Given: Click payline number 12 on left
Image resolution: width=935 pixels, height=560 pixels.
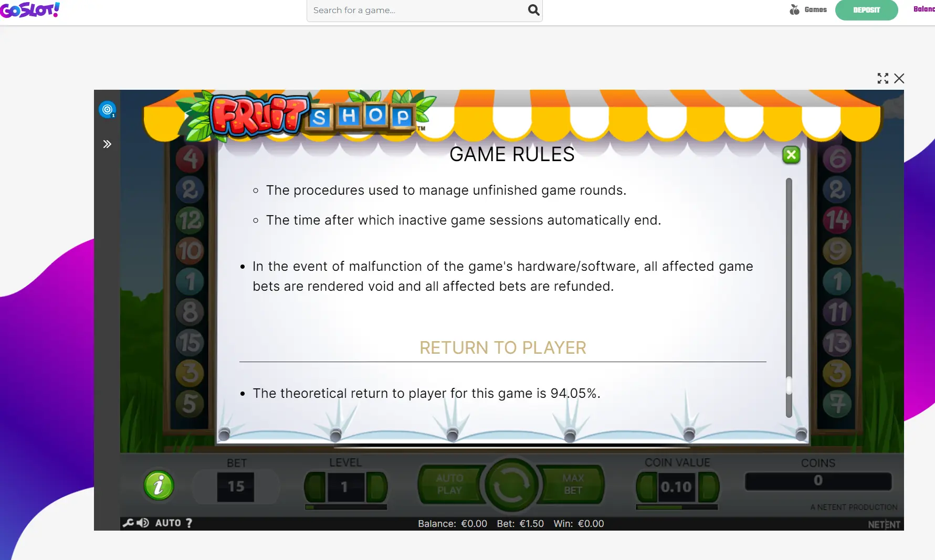Looking at the screenshot, I should [190, 220].
